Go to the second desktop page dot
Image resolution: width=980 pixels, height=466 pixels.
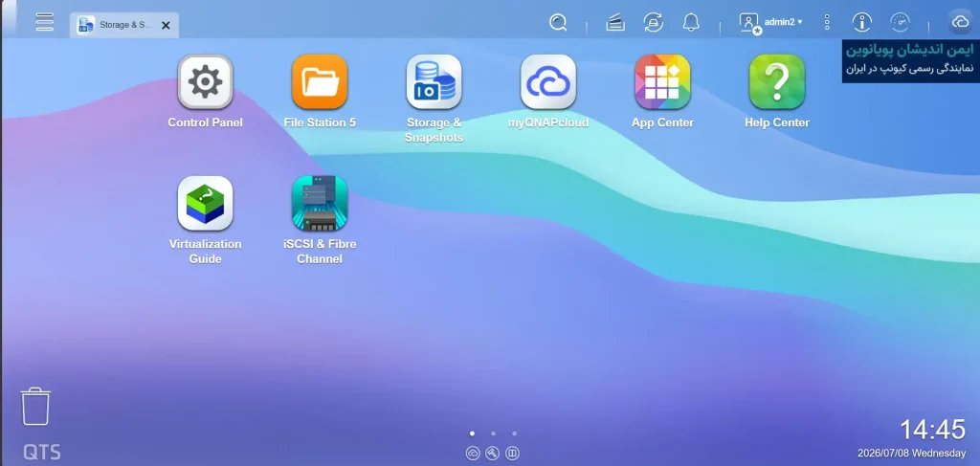click(x=493, y=433)
